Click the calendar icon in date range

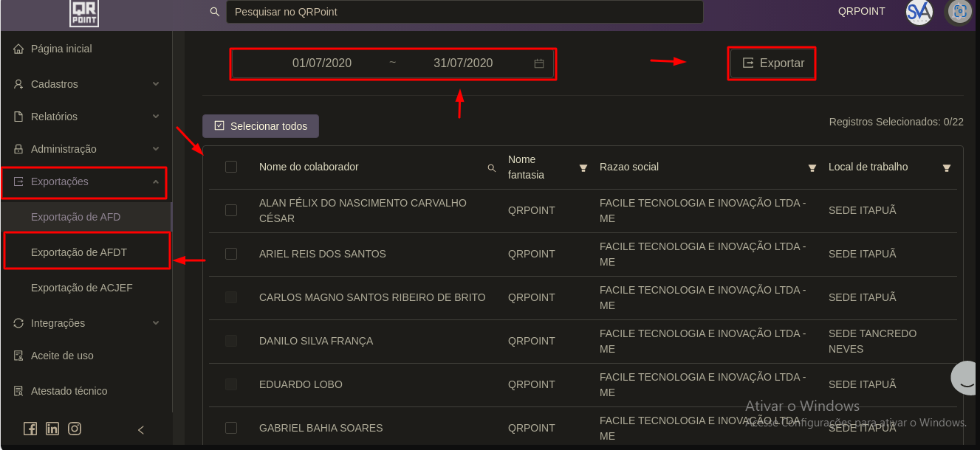[x=539, y=63]
